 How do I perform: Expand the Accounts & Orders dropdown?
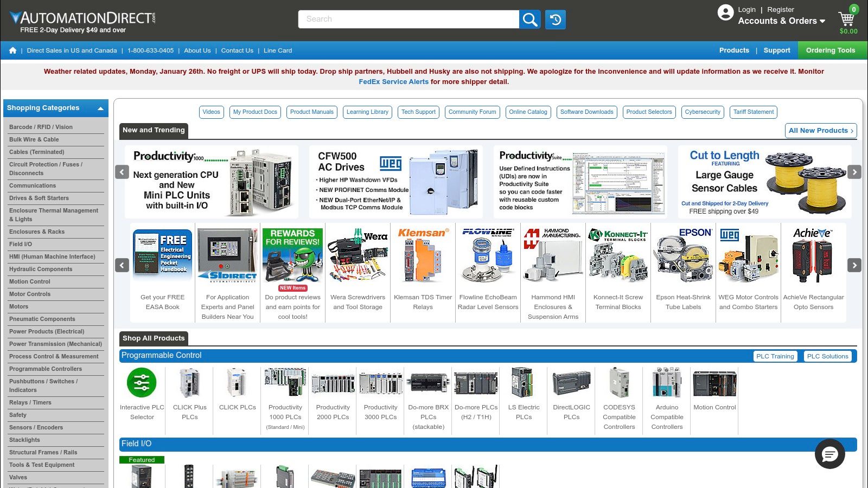(x=779, y=21)
